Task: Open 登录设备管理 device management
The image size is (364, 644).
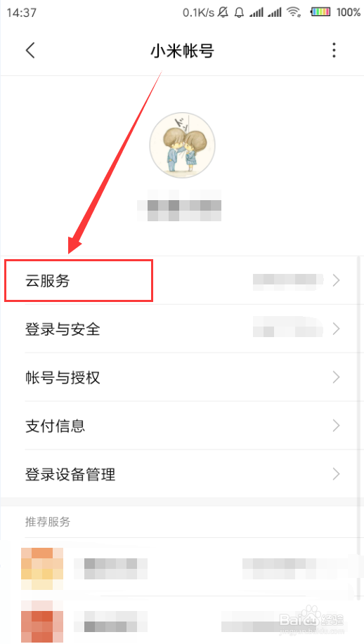Action: (182, 474)
